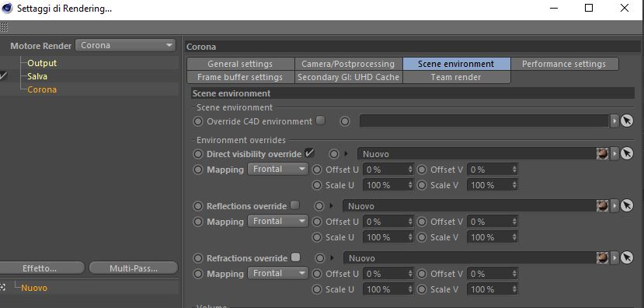Switch to Secondary GI: UHD Cache tab

348,77
